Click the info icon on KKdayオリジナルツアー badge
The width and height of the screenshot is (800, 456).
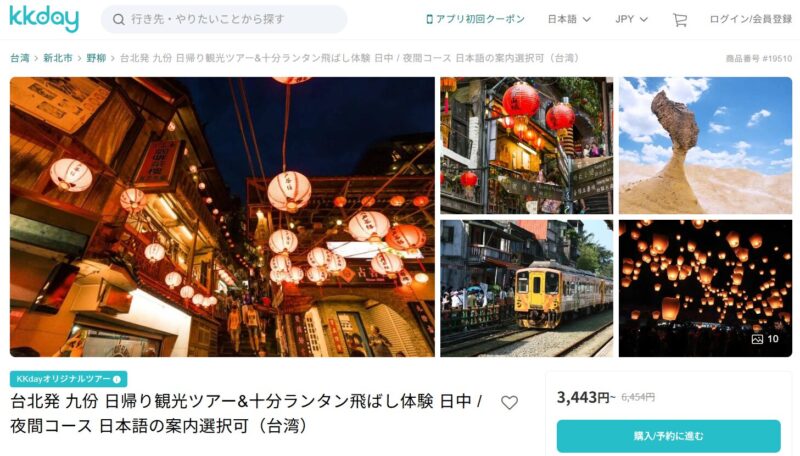[117, 379]
